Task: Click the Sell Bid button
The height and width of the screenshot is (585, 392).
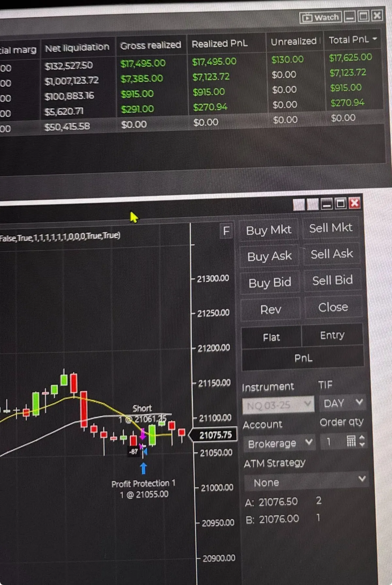Action: click(x=332, y=280)
